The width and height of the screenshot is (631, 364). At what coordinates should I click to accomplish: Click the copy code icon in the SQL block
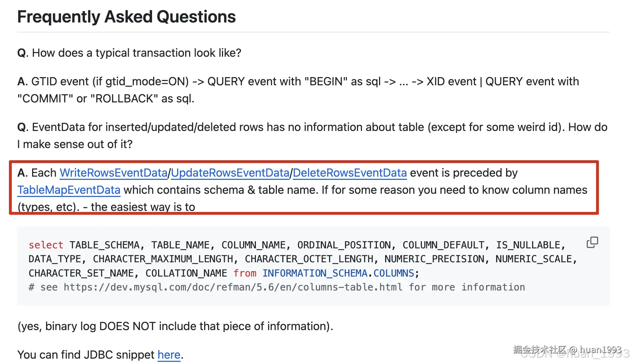[x=592, y=242]
